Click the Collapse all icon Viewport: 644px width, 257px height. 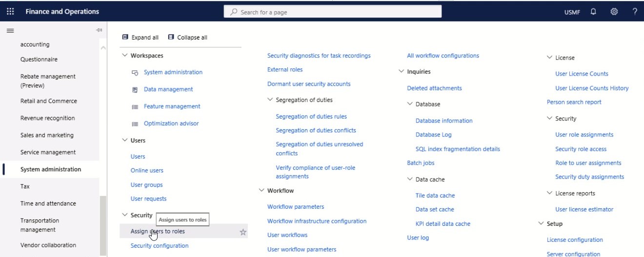[171, 37]
